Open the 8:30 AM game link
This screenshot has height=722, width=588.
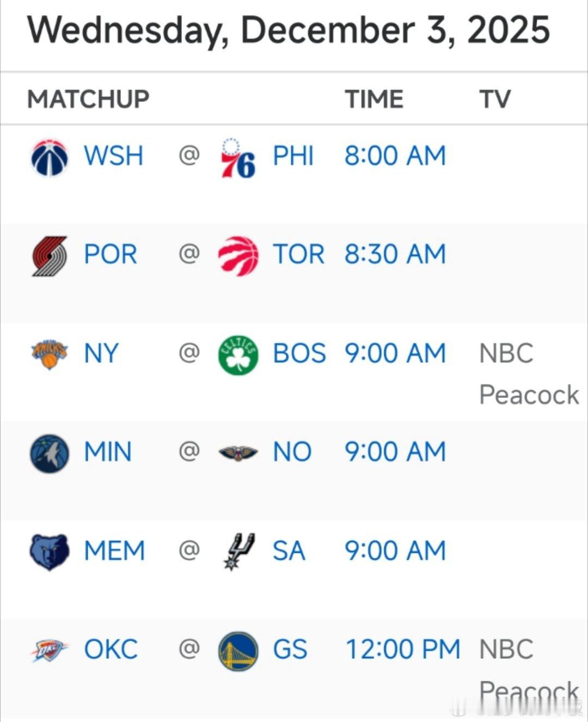pyautogui.click(x=395, y=254)
